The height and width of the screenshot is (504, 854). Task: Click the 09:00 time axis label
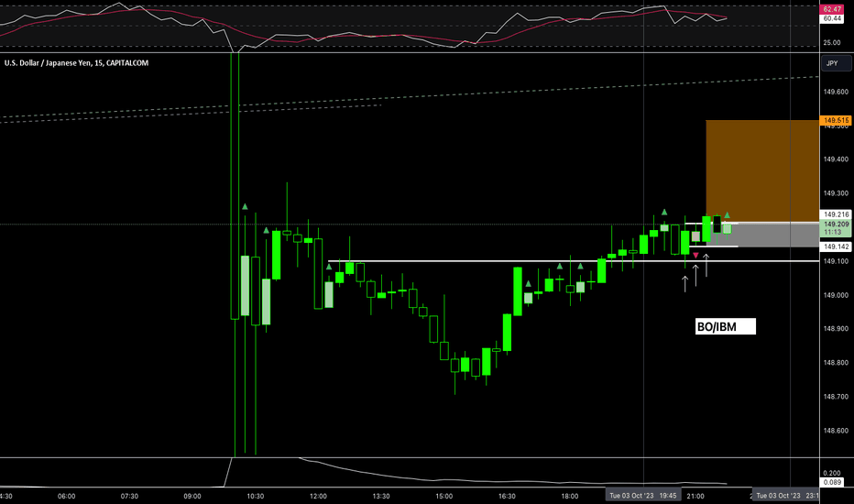[192, 496]
